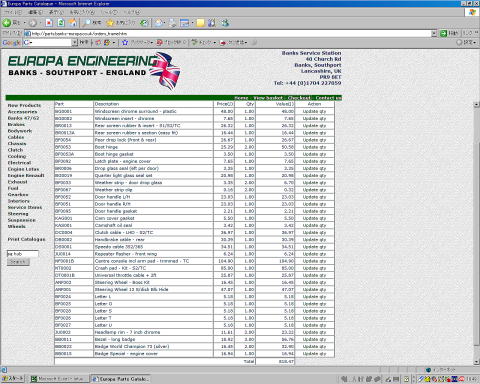Click the Print icon in the toolbar

point(173,23)
